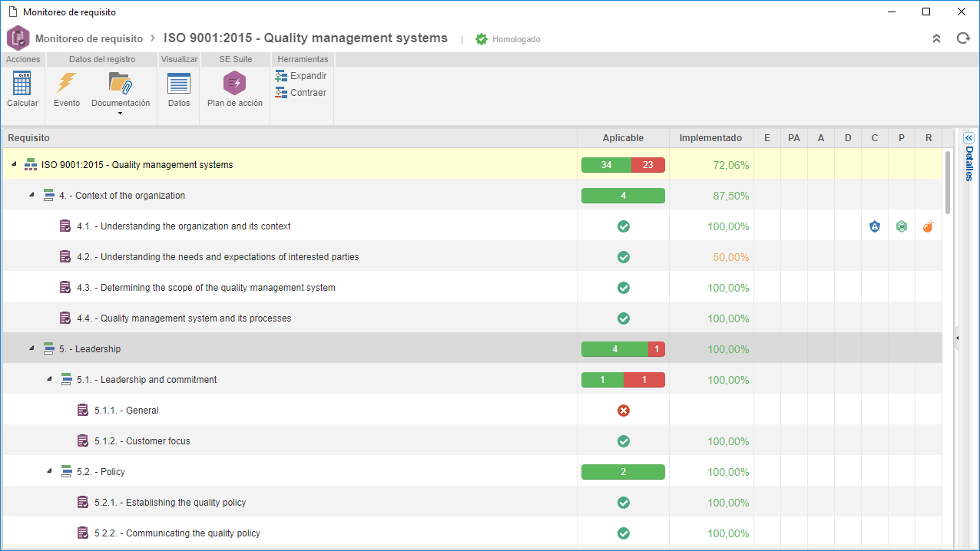Open the Evento lightning icon
This screenshot has width=980, height=551.
[67, 83]
